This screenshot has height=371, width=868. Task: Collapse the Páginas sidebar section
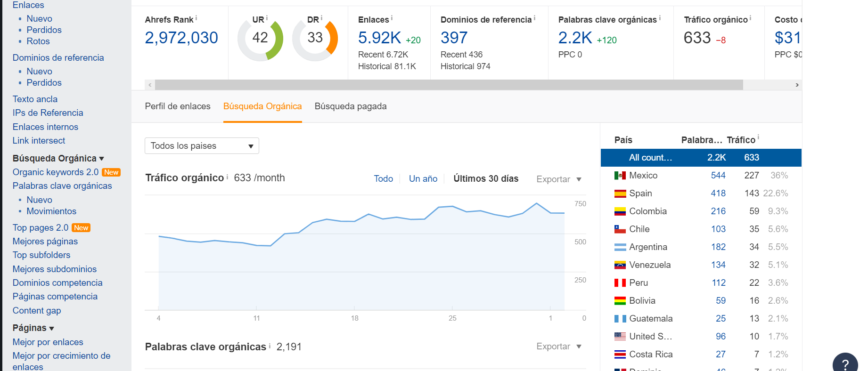(33, 328)
